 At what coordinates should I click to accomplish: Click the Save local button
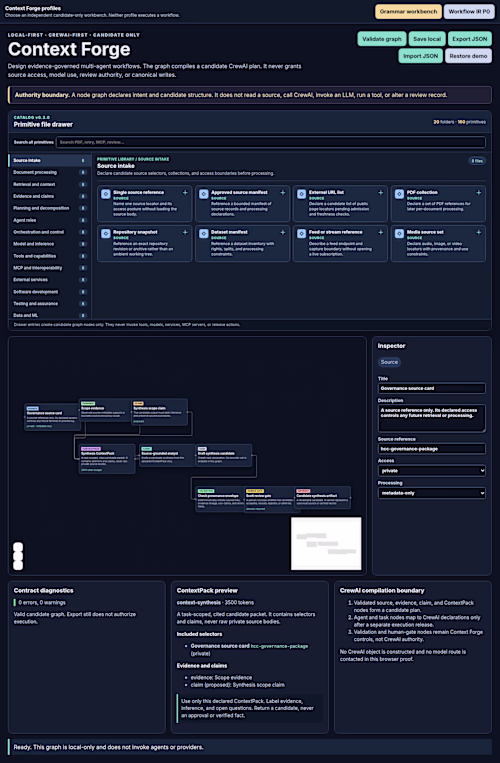(427, 39)
